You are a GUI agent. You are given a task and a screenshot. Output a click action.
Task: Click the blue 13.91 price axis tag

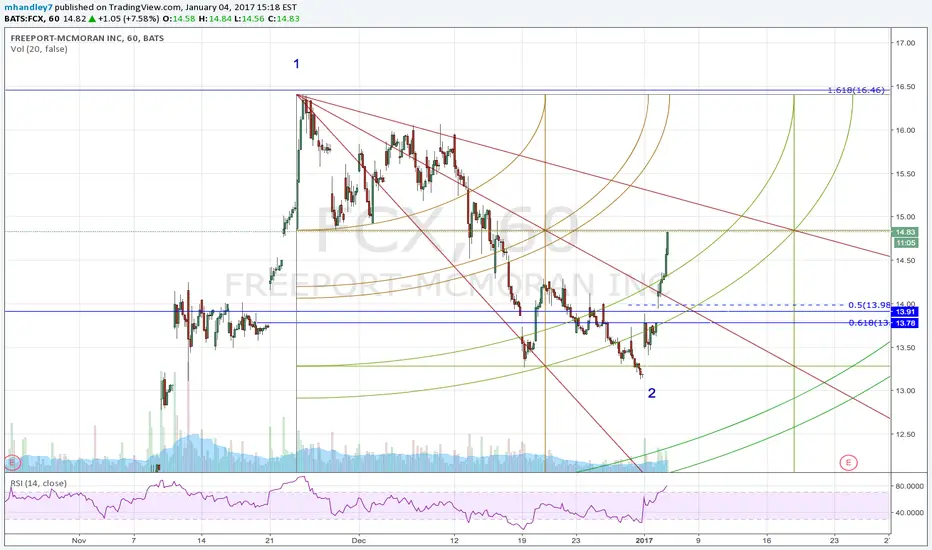pyautogui.click(x=905, y=312)
